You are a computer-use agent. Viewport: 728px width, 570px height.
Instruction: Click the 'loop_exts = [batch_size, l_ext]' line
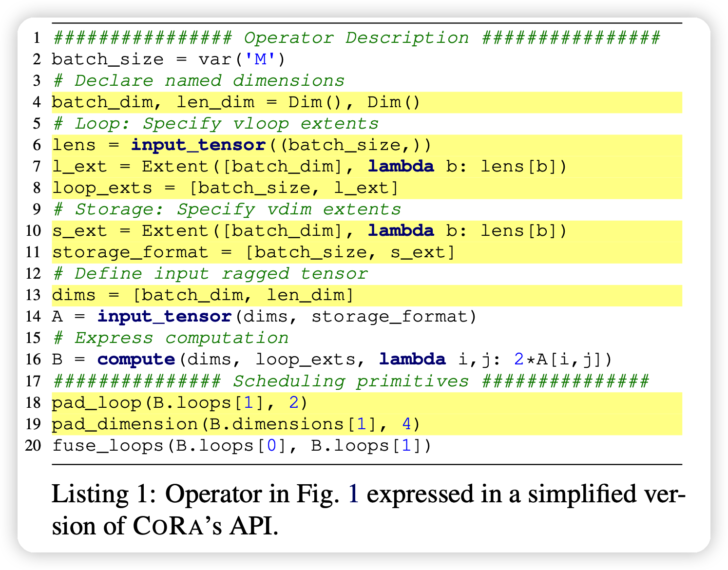pyautogui.click(x=225, y=188)
